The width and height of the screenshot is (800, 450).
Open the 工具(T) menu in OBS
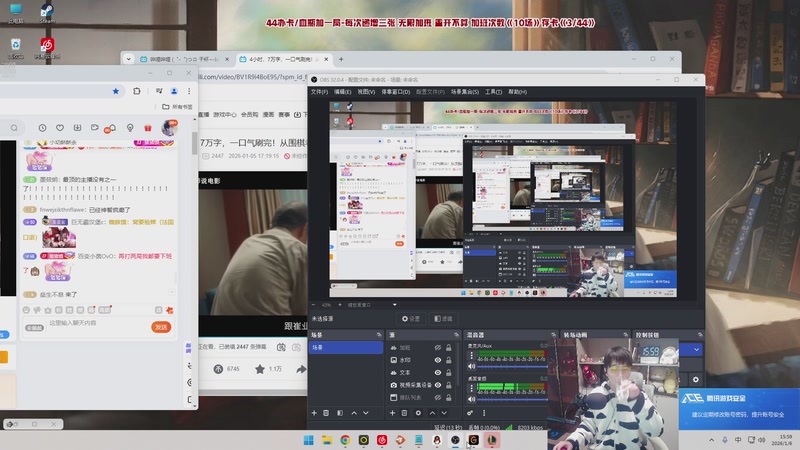[493, 92]
